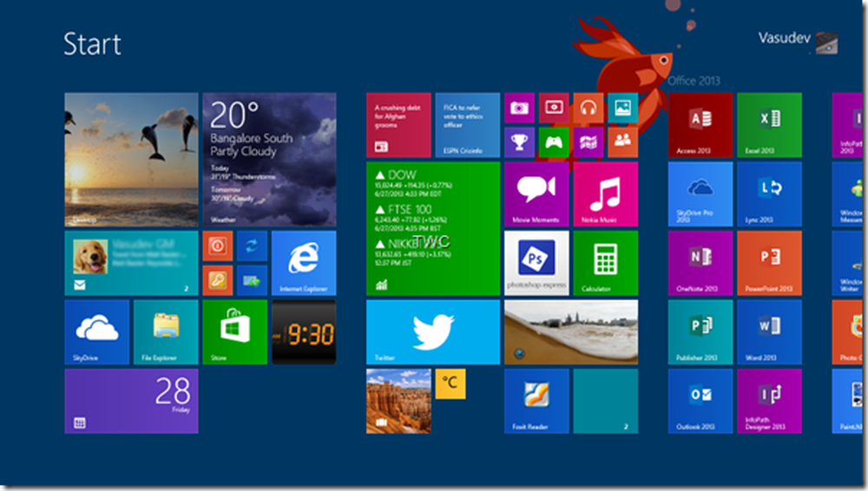
Task: Open the canyon photo Travel tile
Action: (398, 401)
